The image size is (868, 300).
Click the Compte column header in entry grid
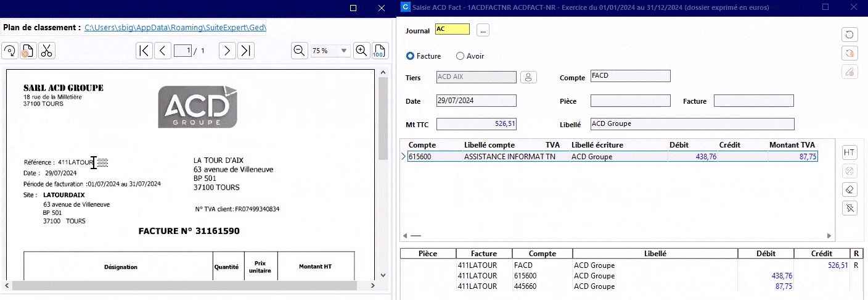point(422,145)
